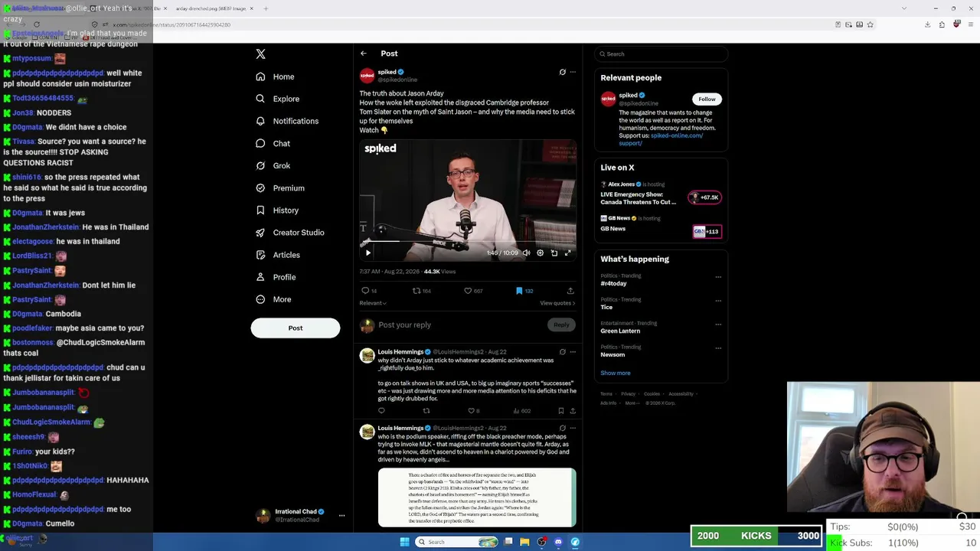Open Irrational Chad account menu
The image size is (980, 551).
[x=299, y=515]
